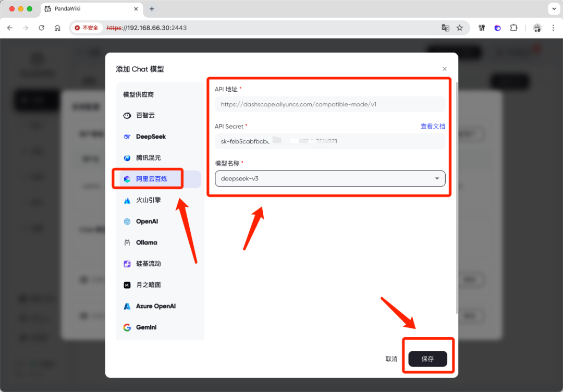The width and height of the screenshot is (563, 392).
Task: Click the browser home icon
Action: click(x=57, y=28)
